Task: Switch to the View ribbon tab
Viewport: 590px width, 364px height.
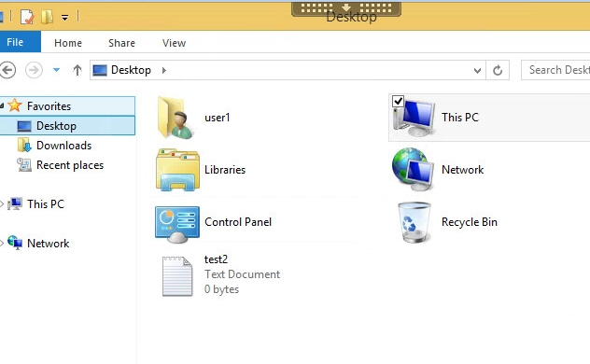Action: click(174, 43)
